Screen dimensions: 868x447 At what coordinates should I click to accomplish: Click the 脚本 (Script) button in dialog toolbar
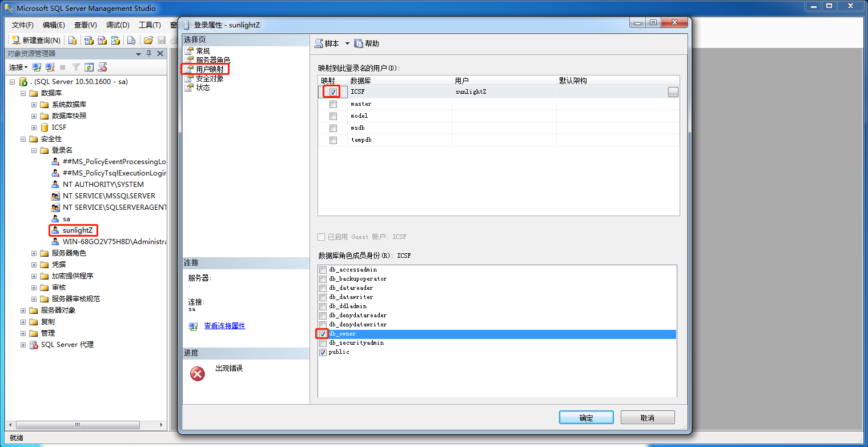point(327,43)
